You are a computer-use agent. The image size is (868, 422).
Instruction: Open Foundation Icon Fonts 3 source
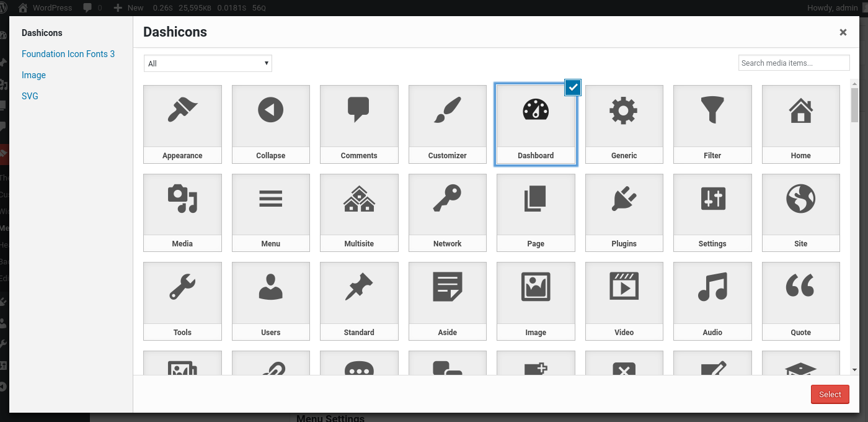[x=68, y=54]
